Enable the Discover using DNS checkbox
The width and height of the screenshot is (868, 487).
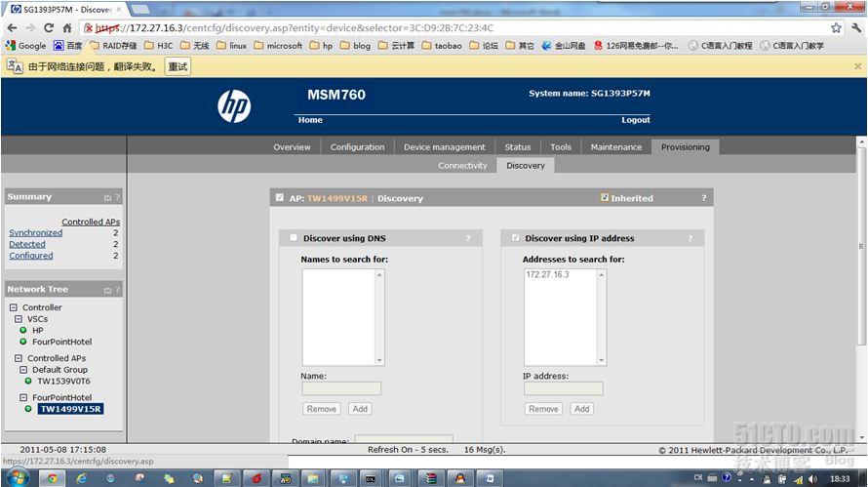tap(294, 238)
